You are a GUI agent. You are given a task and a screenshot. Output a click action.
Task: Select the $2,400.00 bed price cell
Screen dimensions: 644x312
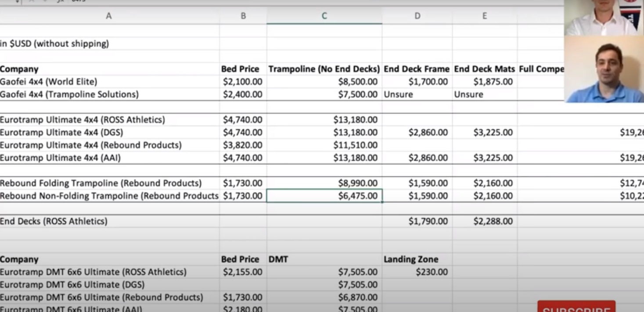[243, 94]
